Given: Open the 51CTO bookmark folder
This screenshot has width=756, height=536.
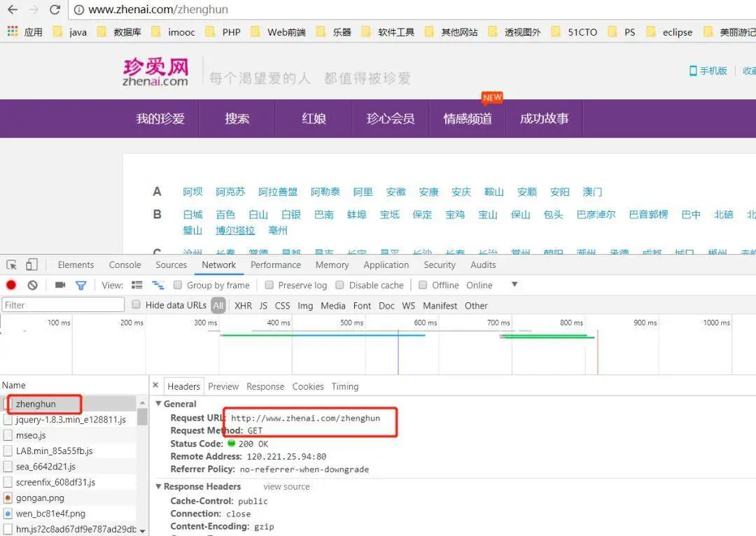Looking at the screenshot, I should click(574, 31).
